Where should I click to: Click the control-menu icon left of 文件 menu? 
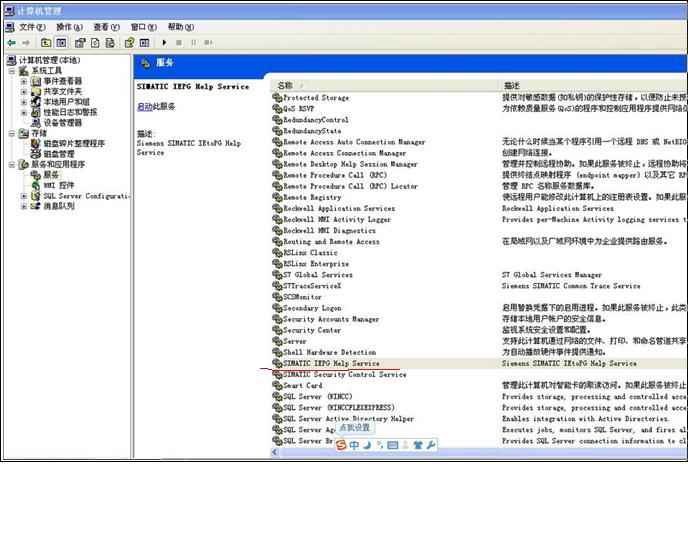pos(10,27)
